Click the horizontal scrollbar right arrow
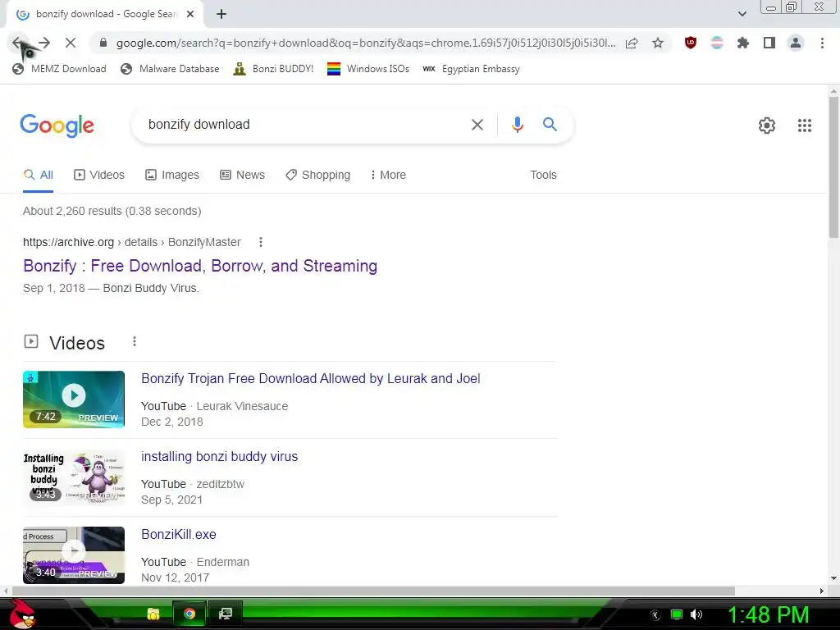The height and width of the screenshot is (630, 840). pos(822,591)
